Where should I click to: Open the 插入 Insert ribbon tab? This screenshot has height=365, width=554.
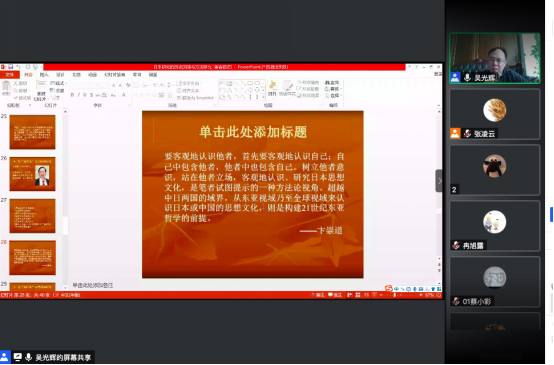click(x=44, y=75)
